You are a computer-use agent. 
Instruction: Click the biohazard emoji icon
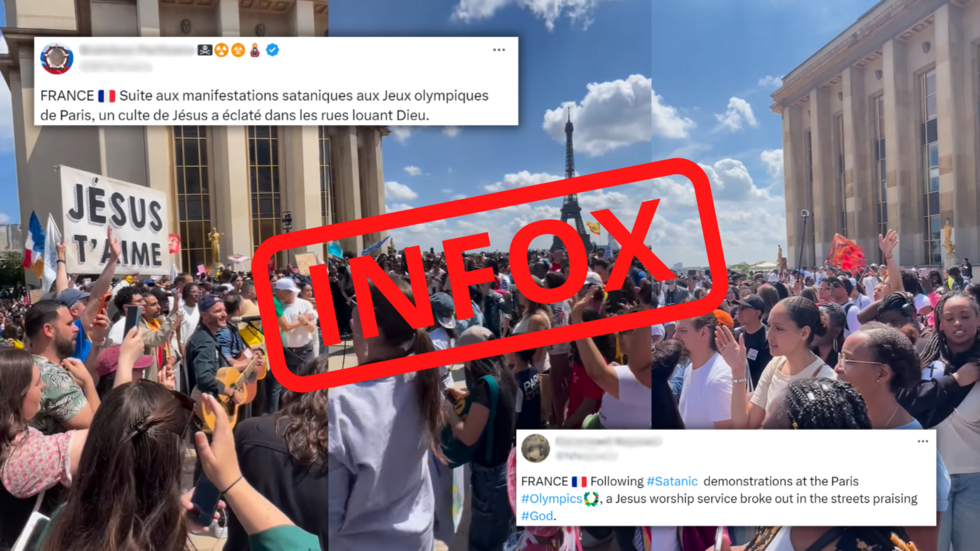click(x=238, y=50)
